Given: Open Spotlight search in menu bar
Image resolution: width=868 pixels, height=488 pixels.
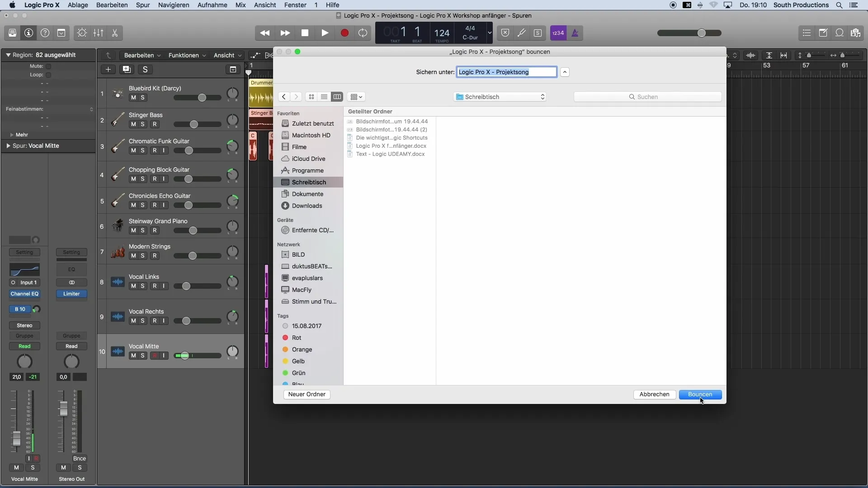Looking at the screenshot, I should 839,5.
